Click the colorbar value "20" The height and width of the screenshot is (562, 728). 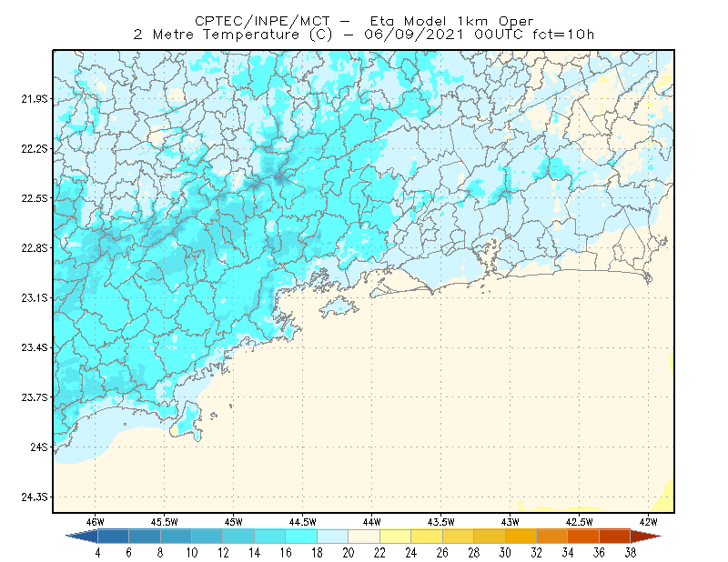coord(349,553)
